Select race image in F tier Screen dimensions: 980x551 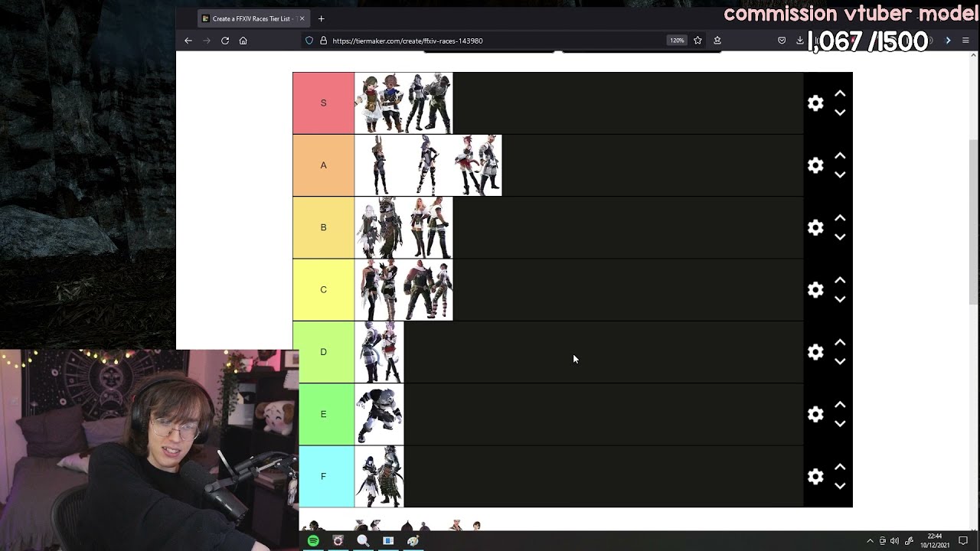[379, 476]
